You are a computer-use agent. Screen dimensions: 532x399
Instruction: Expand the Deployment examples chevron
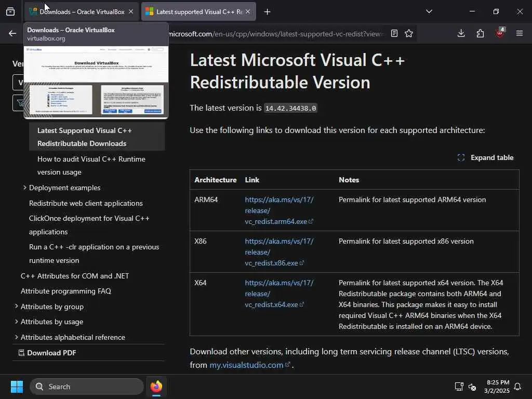pyautogui.click(x=25, y=187)
